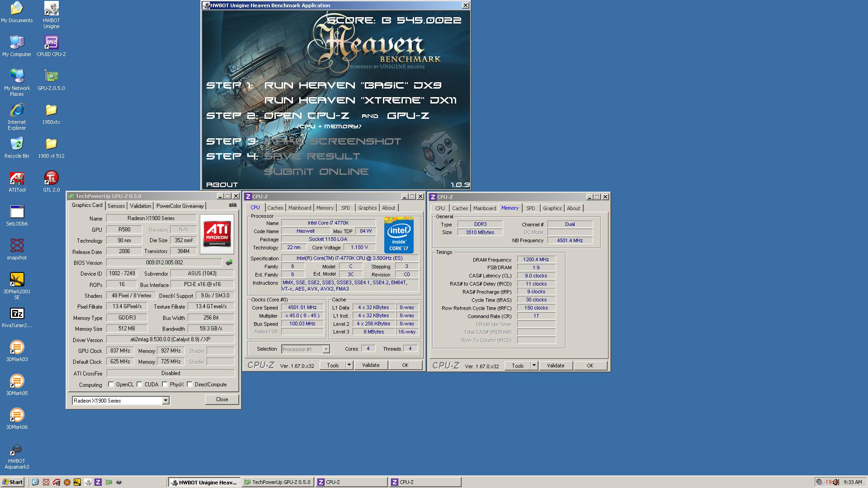Open About tab in left CPU-Z window
The width and height of the screenshot is (868, 488).
(x=388, y=208)
